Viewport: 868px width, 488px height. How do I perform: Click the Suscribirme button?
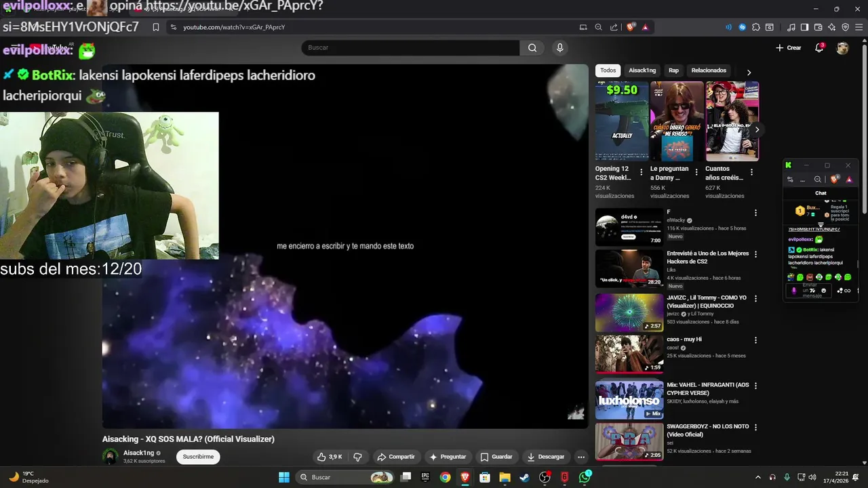point(198,457)
